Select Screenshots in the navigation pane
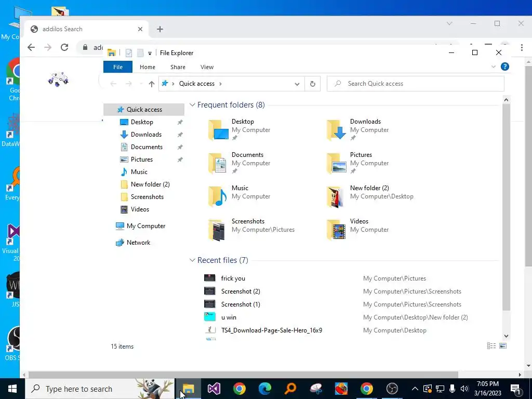 147,197
